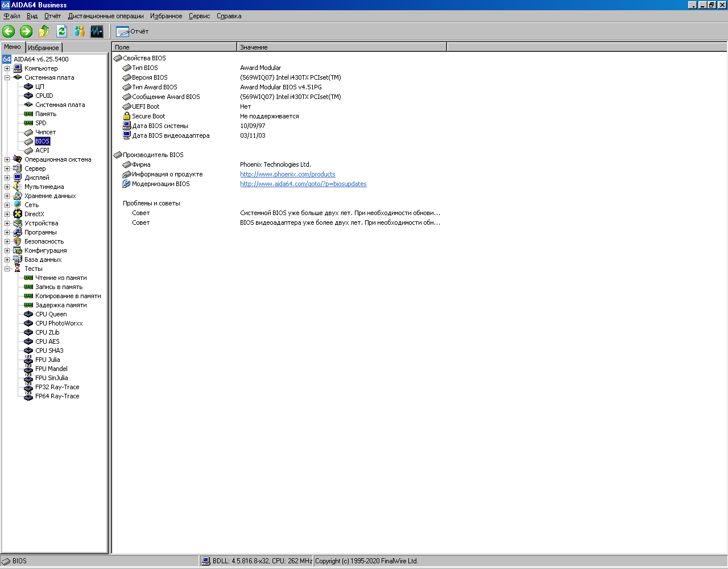Click the Отчёт toolbar button
The image size is (728, 569).
(132, 31)
